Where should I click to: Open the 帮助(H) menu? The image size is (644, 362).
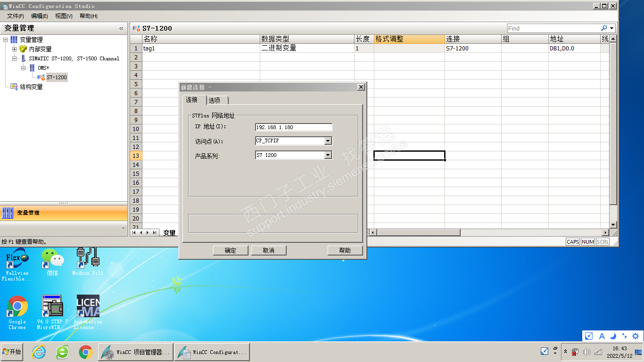[x=89, y=16]
